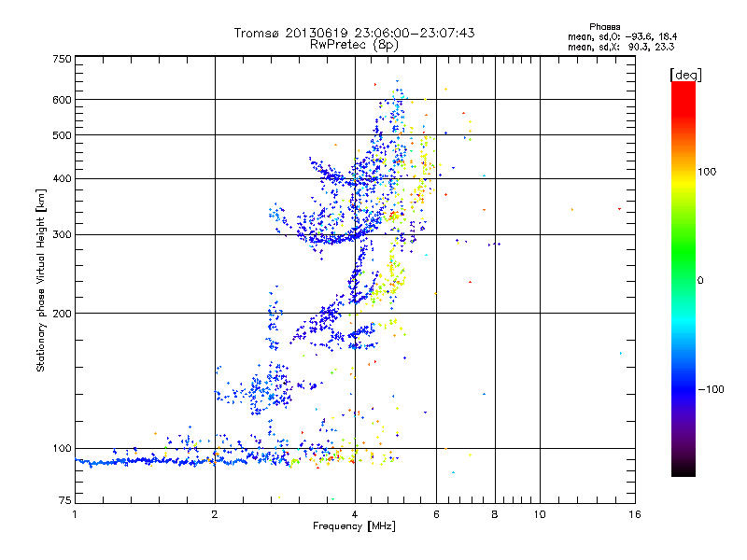Click x-axis tick label '6'
Image resolution: width=747 pixels, height=560 pixels.
(x=436, y=514)
